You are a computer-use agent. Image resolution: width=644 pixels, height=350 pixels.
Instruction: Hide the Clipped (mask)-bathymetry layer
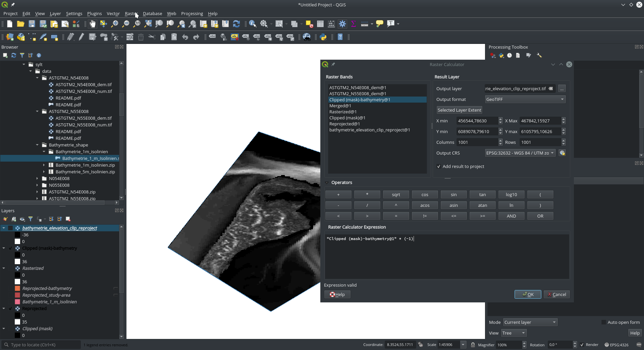click(x=10, y=248)
